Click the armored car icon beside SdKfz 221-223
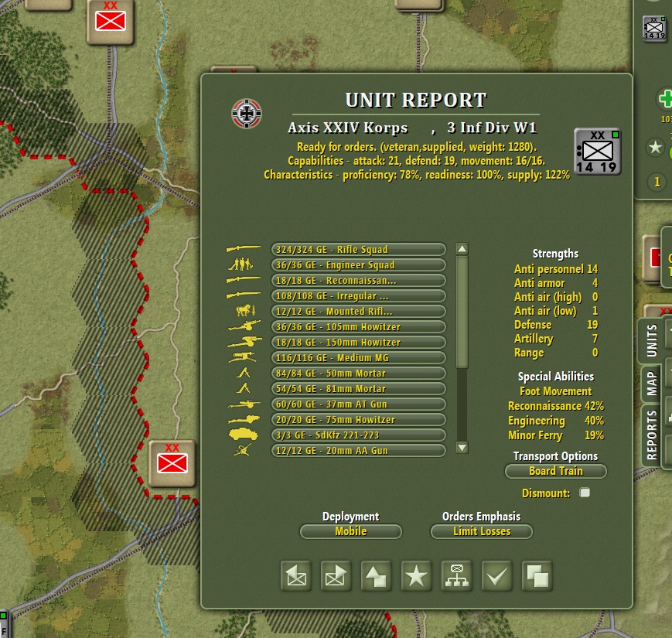This screenshot has width=672, height=638. 244,435
